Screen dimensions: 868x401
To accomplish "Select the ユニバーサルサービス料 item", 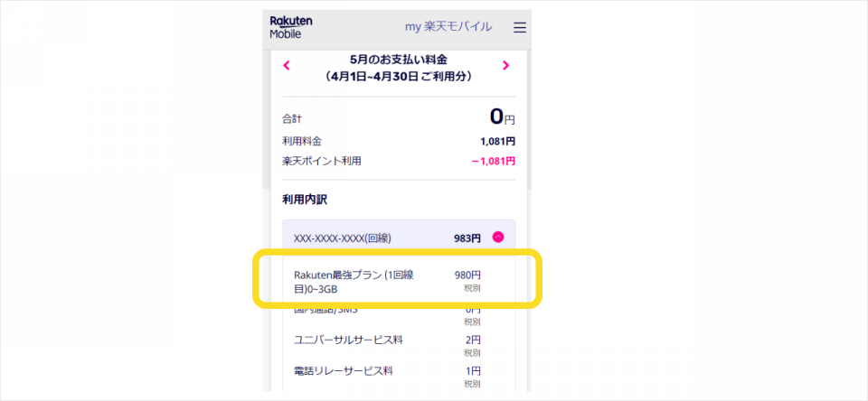I will [x=348, y=340].
